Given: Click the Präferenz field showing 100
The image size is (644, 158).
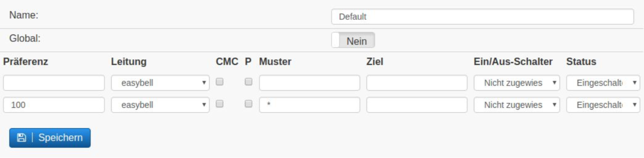Looking at the screenshot, I should (54, 105).
